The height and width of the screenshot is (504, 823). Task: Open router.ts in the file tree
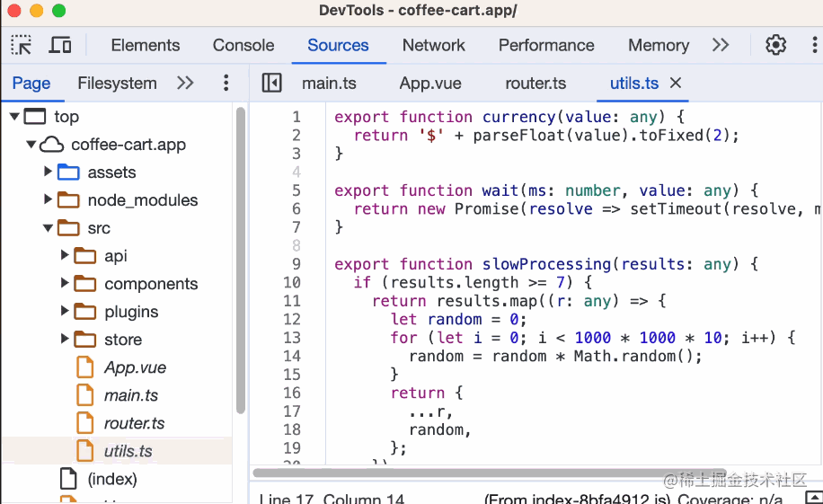point(134,423)
